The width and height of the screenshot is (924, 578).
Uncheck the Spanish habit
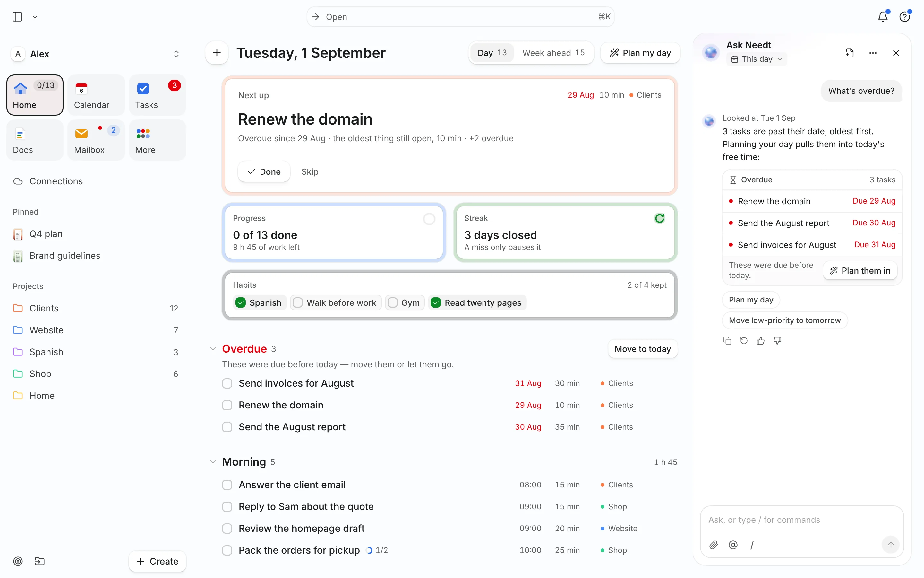tap(241, 303)
